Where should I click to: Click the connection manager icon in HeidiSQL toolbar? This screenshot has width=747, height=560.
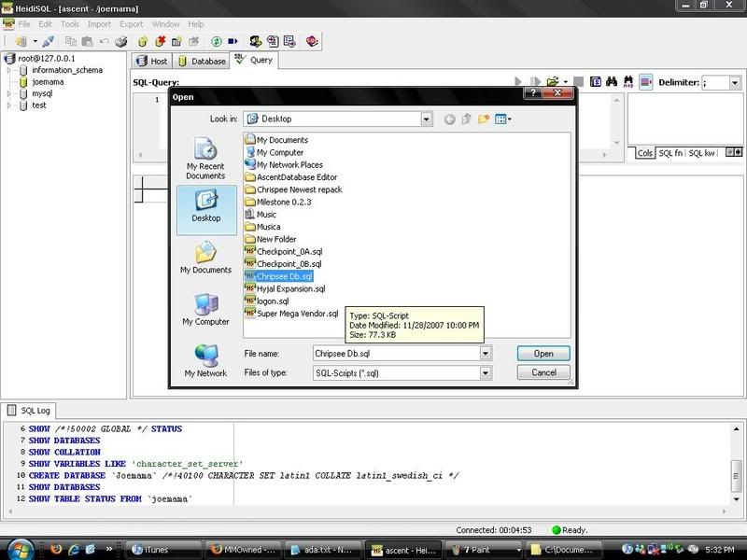click(21, 41)
